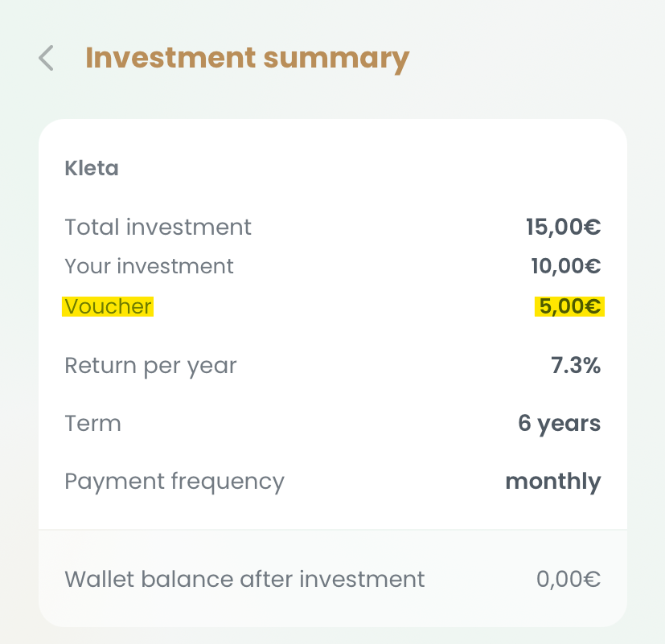Click the Wallet balance after investment label
The width and height of the screenshot is (665, 644).
click(244, 579)
